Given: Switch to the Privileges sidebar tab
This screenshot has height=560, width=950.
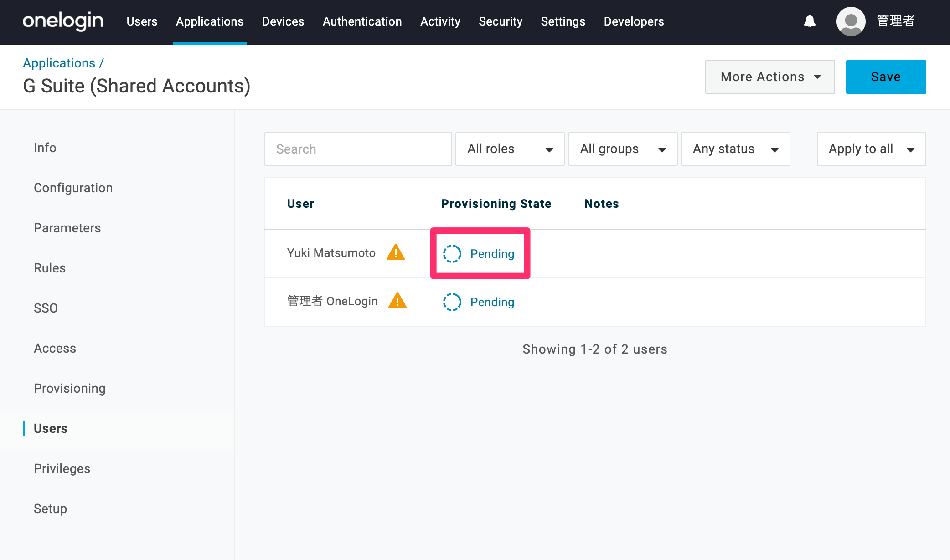Looking at the screenshot, I should tap(62, 468).
